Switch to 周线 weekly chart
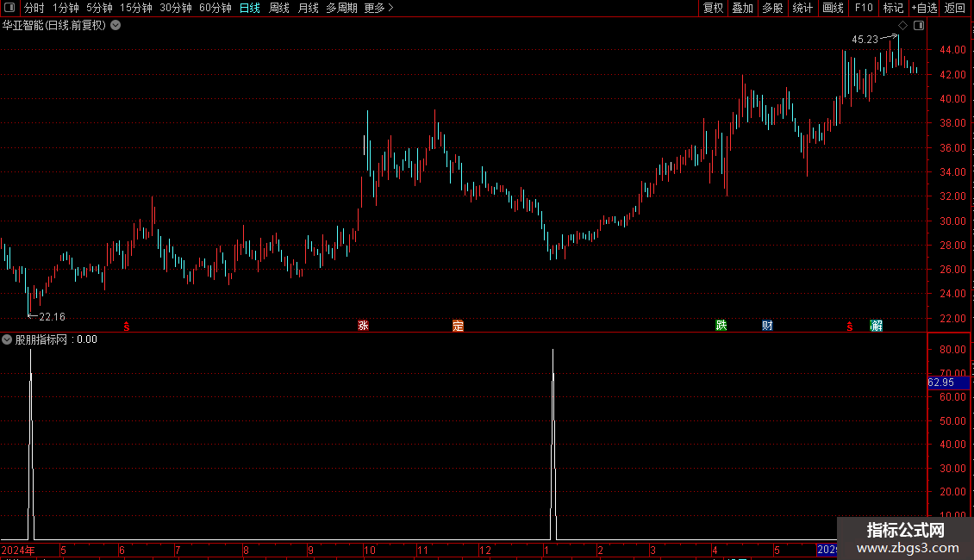Screen dimensions: 974x560 click(279, 8)
